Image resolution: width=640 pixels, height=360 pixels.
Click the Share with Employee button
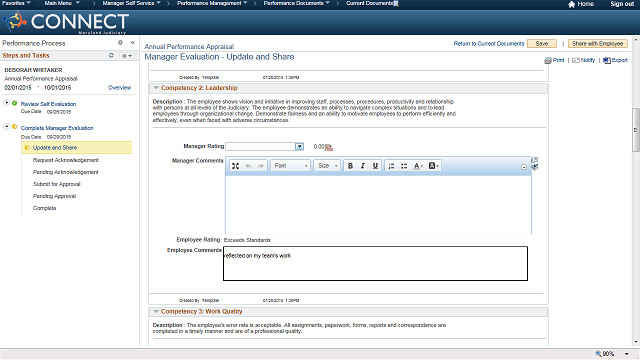pos(598,44)
